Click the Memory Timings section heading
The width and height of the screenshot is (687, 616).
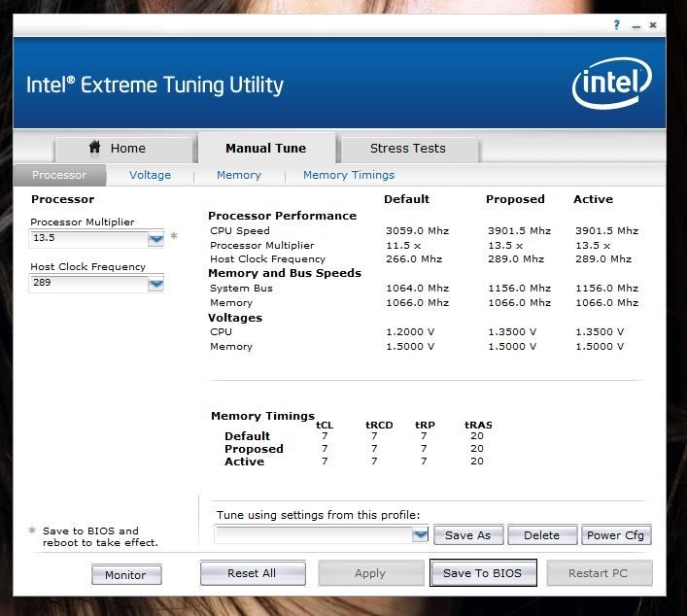263,416
